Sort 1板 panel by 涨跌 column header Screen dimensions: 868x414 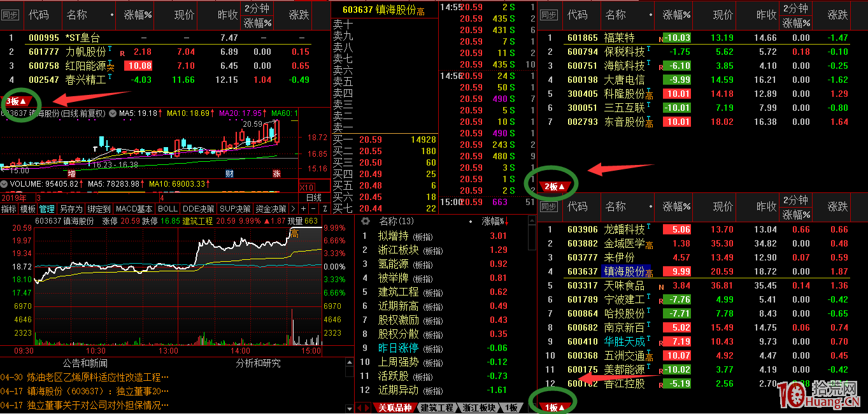[837, 207]
